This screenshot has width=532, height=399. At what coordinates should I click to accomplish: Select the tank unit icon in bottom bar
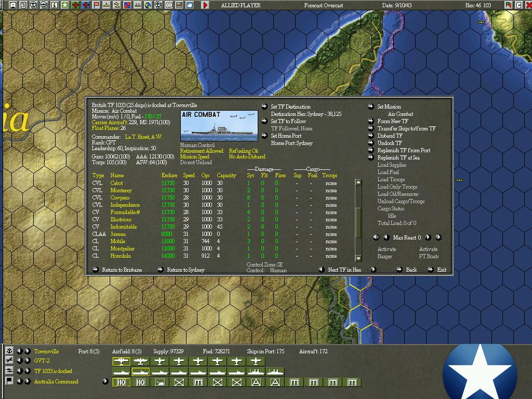[160, 382]
